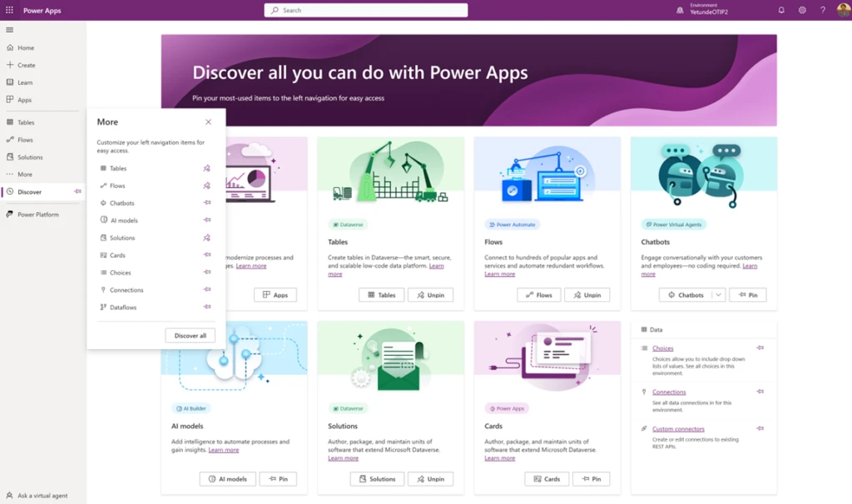Open the Custom connectors link
Viewport: 852px width, 504px height.
click(681, 428)
